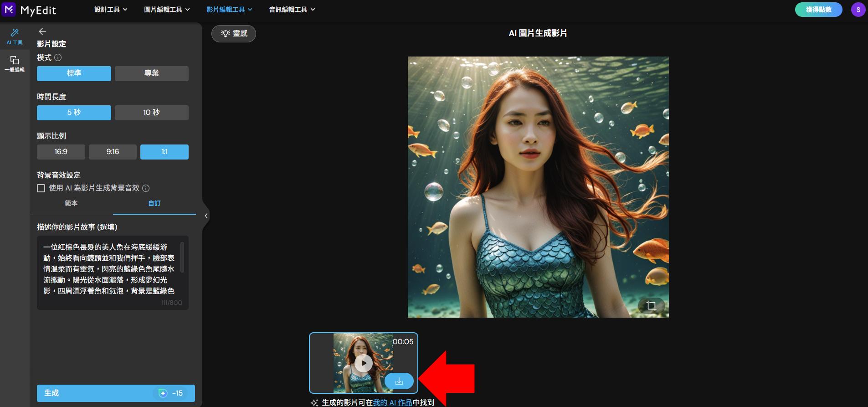Open 設計工具 dropdown menu

111,10
